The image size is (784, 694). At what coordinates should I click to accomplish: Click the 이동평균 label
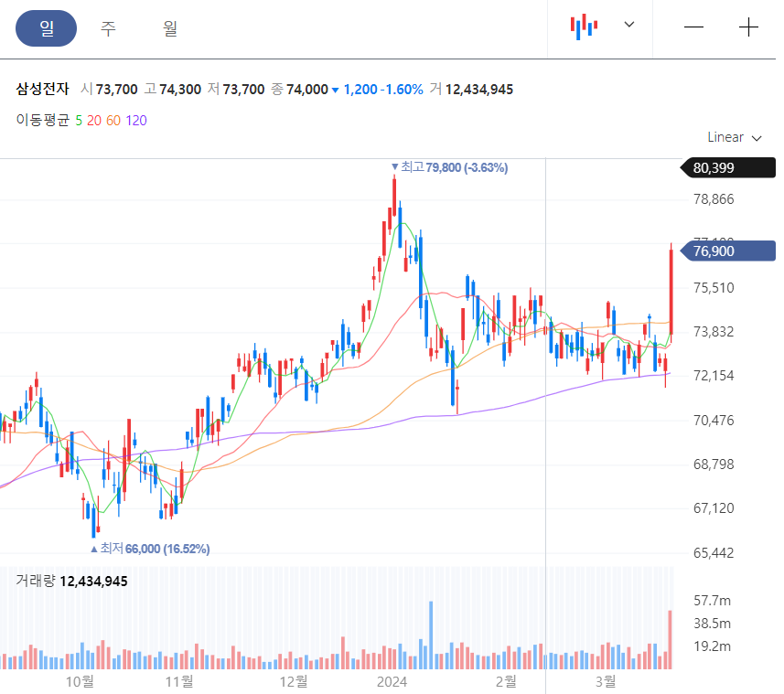(x=42, y=121)
